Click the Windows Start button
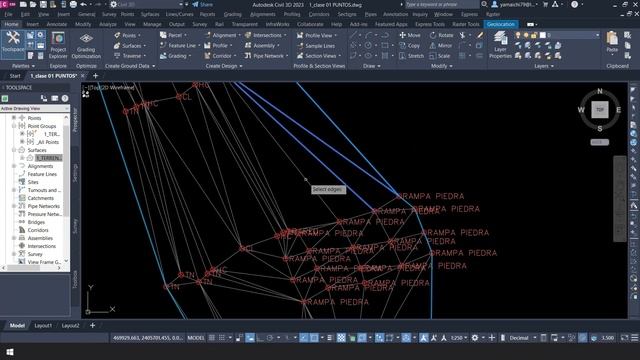The width and height of the screenshot is (640, 360). [x=10, y=351]
